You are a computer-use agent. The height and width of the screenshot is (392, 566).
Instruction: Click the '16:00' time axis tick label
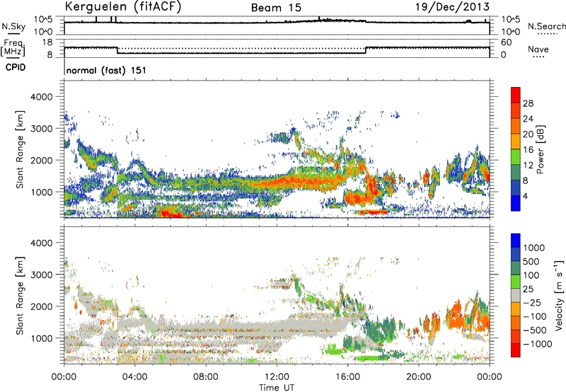347,377
